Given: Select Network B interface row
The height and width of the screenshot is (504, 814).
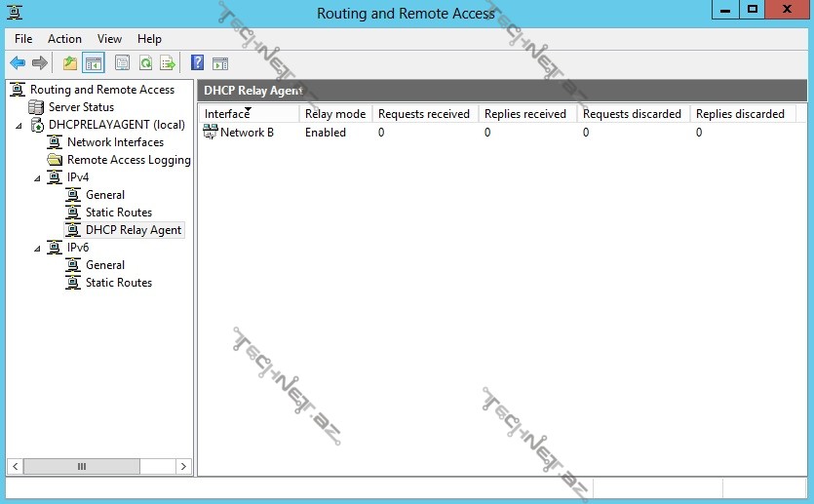Looking at the screenshot, I should (x=246, y=133).
